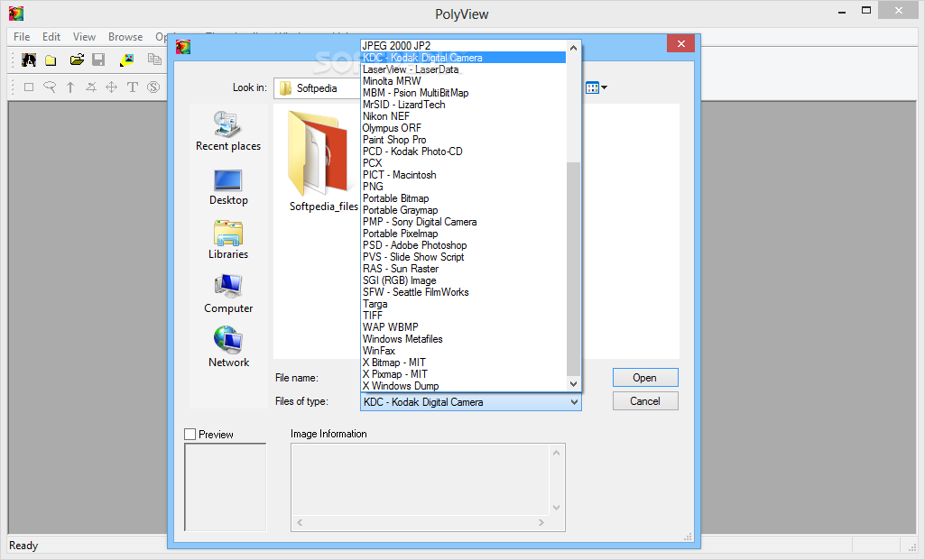Click the scroll down arrow of format list
The image size is (925, 560).
(x=573, y=384)
